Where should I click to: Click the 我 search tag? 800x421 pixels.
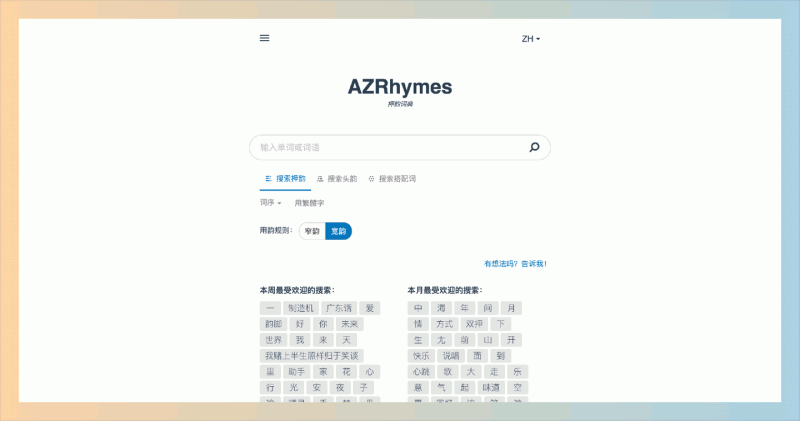300,340
